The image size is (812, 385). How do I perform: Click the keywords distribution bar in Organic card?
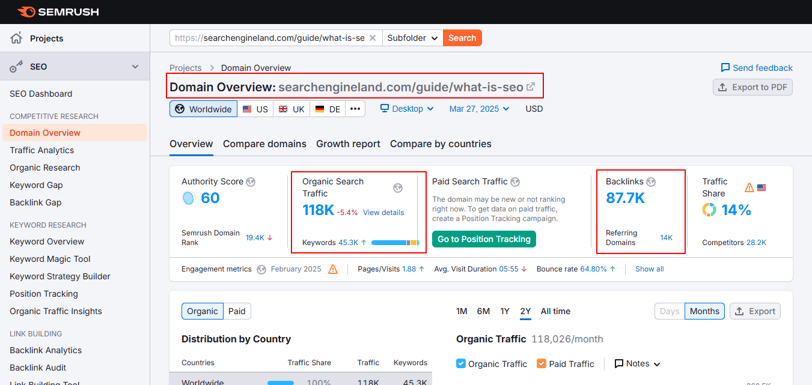(395, 242)
